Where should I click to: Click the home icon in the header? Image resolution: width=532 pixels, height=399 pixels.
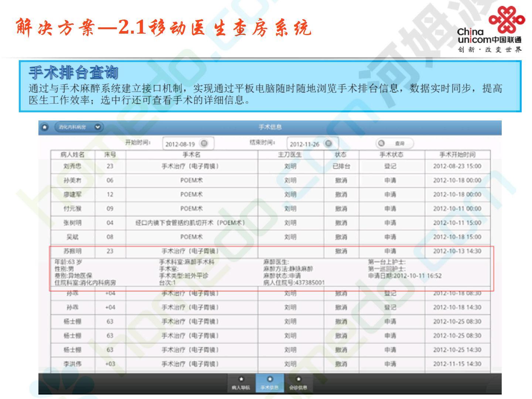(x=45, y=127)
